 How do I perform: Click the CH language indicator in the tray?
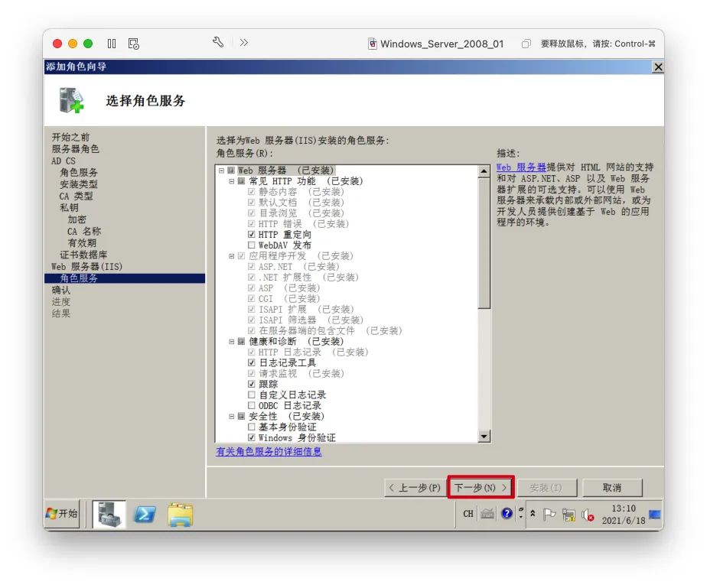468,514
